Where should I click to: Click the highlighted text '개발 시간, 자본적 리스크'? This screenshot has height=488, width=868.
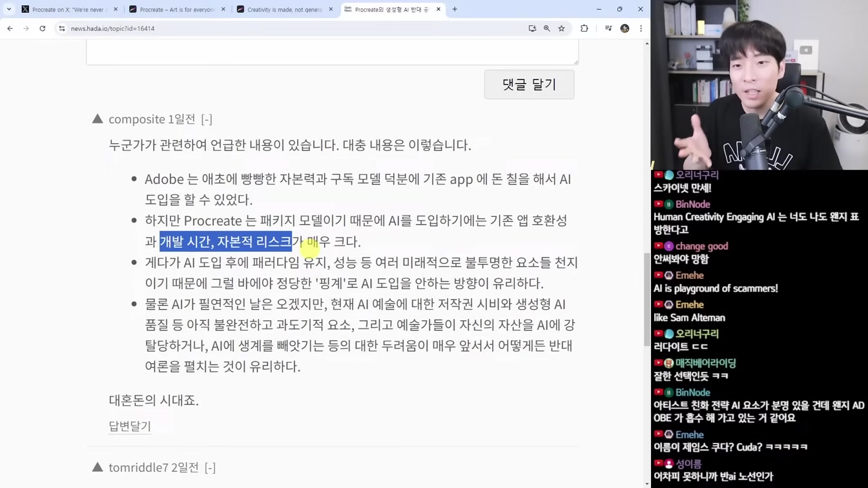coord(225,241)
